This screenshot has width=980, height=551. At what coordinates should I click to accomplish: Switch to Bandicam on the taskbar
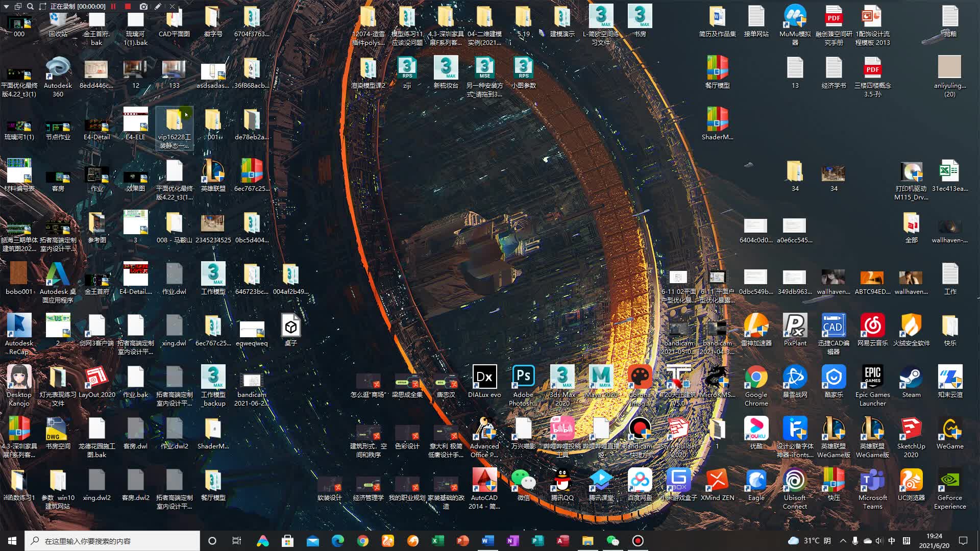click(x=638, y=541)
